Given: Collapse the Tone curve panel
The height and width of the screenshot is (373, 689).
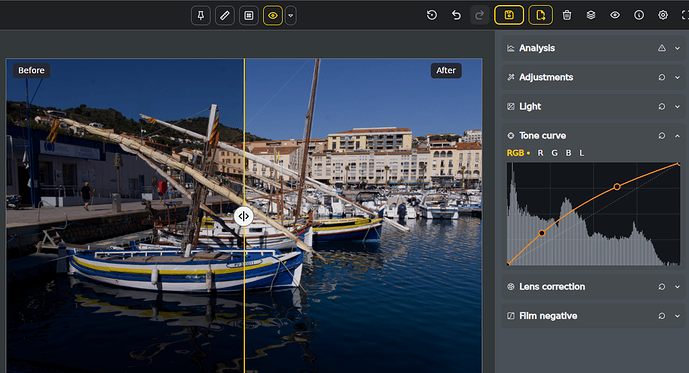Looking at the screenshot, I should coord(677,136).
